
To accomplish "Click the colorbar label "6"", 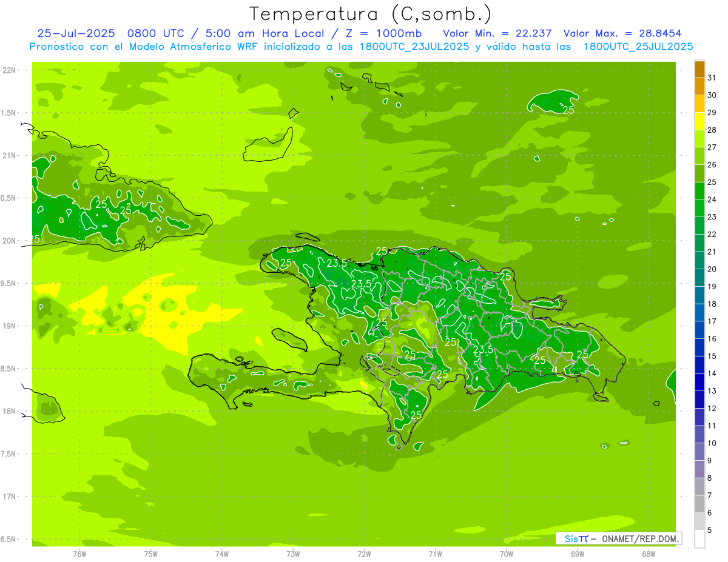I will (709, 513).
